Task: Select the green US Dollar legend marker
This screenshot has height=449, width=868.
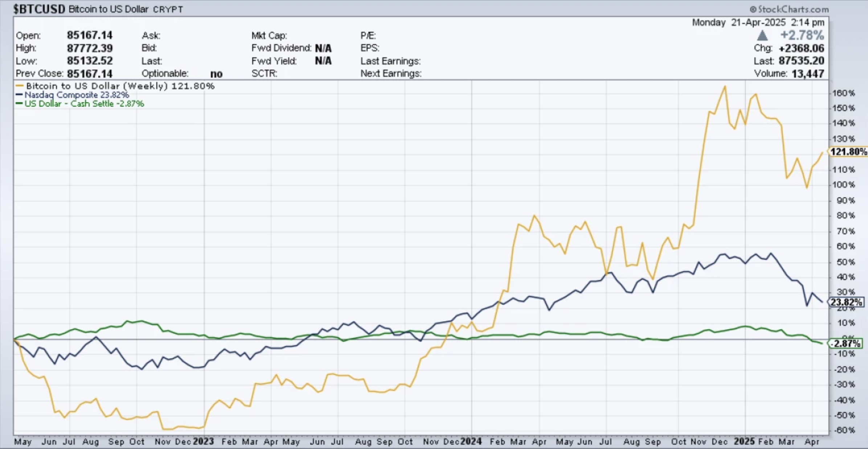Action: pos(19,104)
